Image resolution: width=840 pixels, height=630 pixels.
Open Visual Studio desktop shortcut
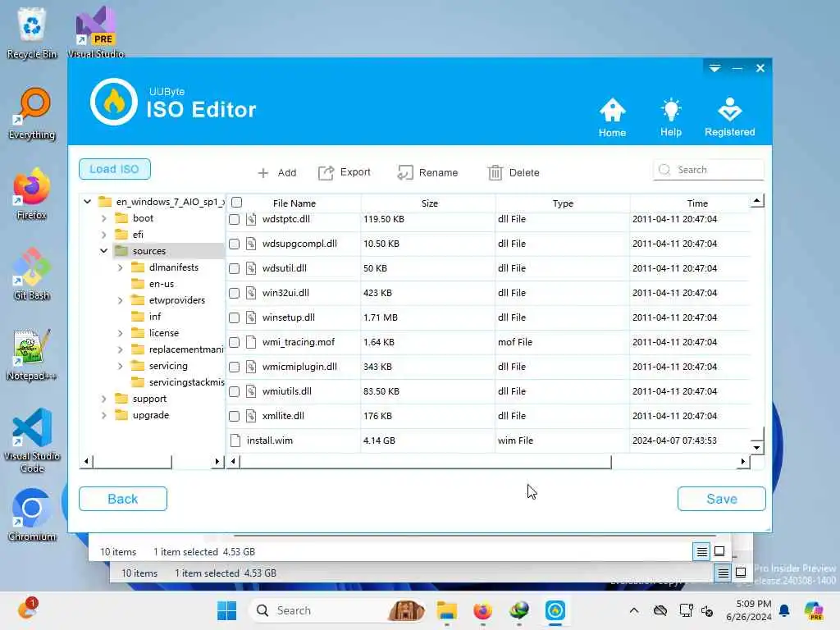[96, 33]
